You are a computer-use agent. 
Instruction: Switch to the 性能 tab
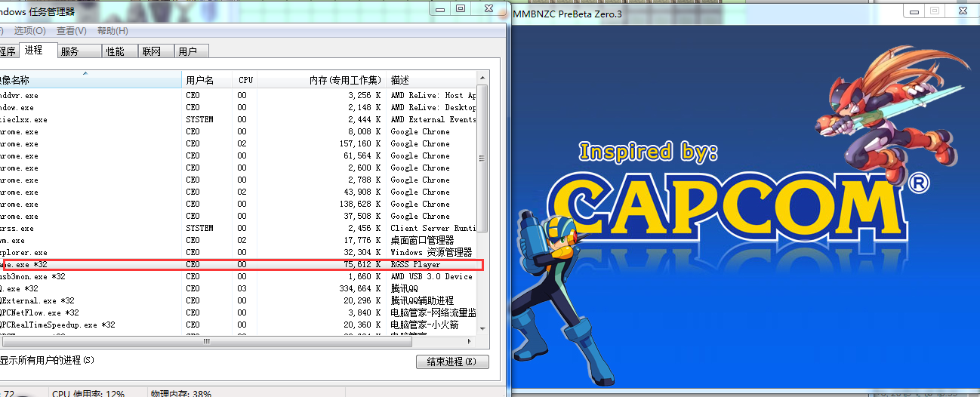pos(120,51)
